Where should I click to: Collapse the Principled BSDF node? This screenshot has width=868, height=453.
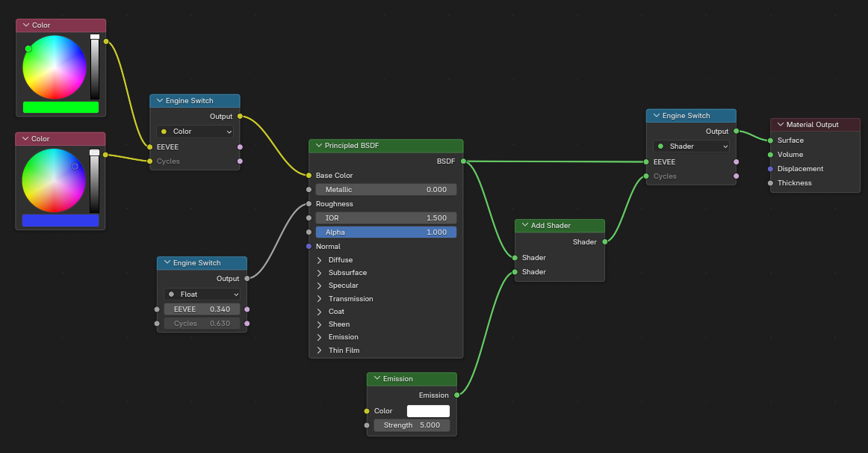tap(319, 146)
